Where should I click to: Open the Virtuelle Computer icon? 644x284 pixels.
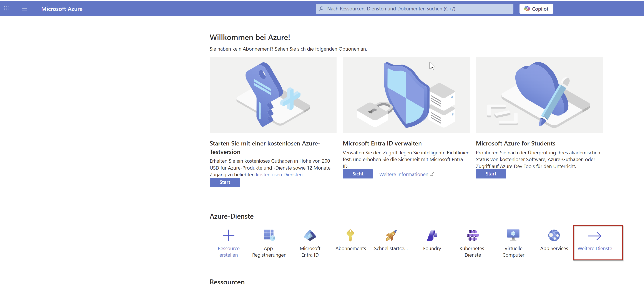(x=513, y=235)
